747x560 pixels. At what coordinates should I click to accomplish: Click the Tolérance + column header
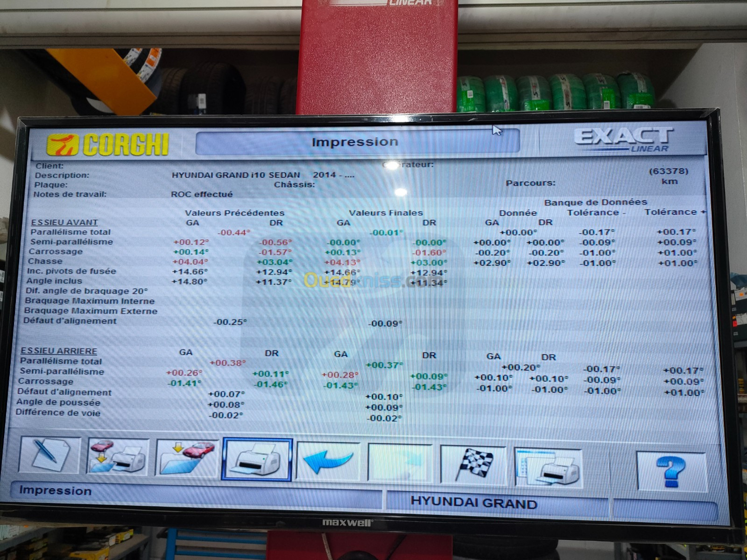675,212
